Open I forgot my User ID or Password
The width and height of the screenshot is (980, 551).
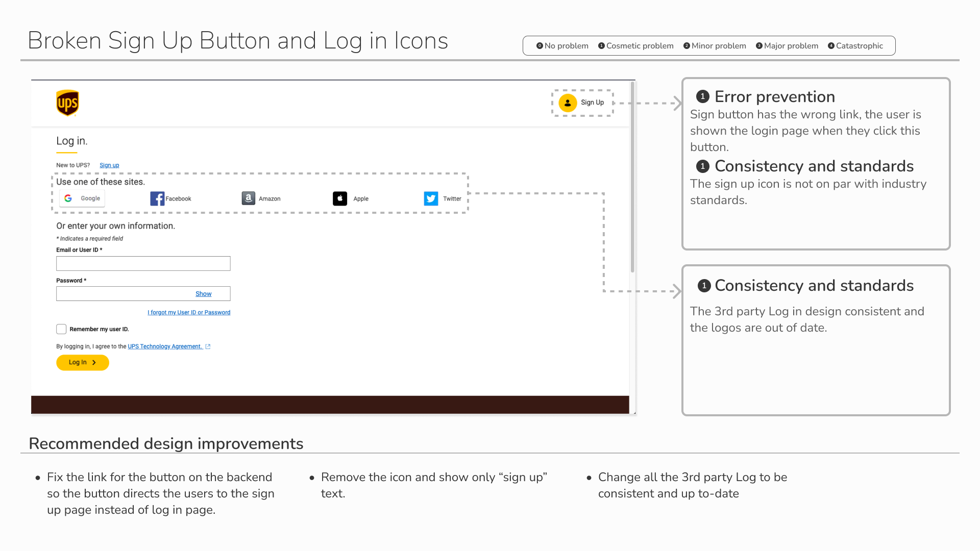click(x=189, y=312)
